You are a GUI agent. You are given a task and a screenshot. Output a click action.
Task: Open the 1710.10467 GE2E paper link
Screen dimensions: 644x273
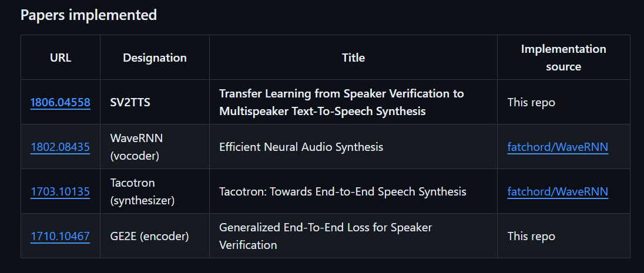[61, 237]
